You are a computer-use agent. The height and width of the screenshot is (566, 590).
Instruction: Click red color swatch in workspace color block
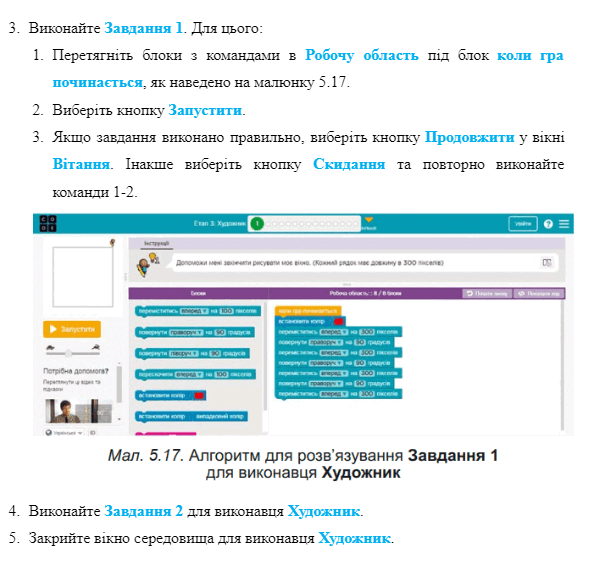tap(338, 321)
